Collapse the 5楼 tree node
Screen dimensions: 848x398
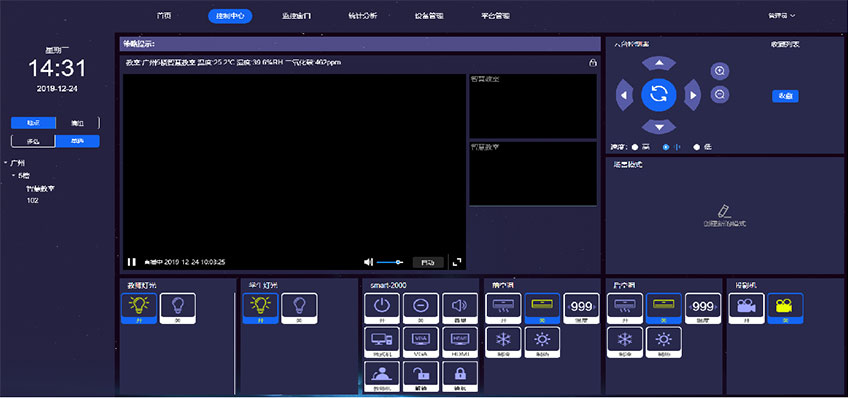(14, 176)
